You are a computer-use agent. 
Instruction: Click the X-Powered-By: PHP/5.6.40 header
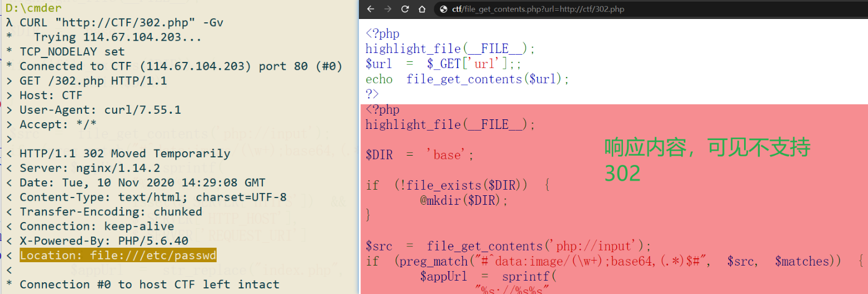104,241
